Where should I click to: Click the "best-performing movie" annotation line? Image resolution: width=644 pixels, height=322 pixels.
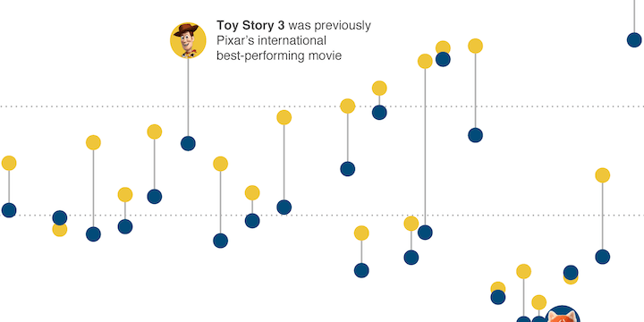coord(279,55)
